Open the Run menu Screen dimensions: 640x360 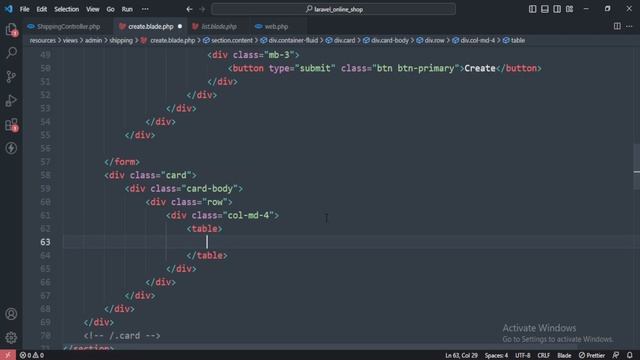127,9
